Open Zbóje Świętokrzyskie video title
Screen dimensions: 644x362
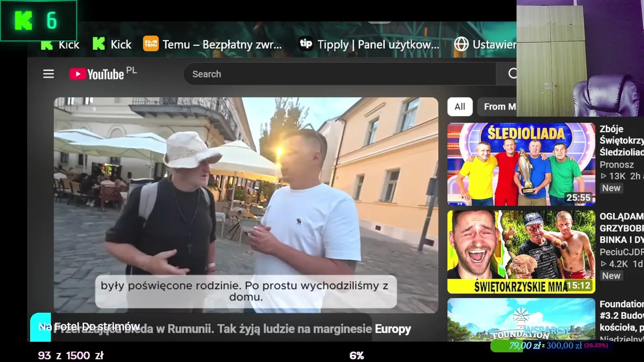point(621,140)
